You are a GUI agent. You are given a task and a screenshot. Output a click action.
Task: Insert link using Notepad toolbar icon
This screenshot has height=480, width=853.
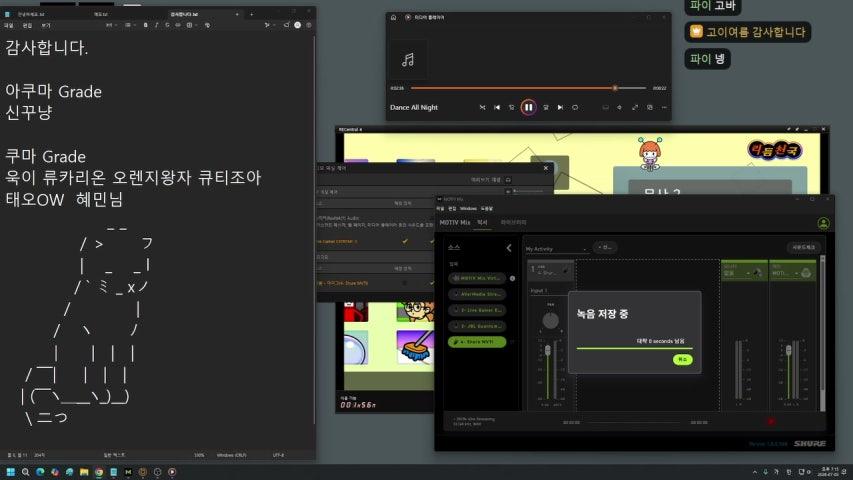coord(178,25)
